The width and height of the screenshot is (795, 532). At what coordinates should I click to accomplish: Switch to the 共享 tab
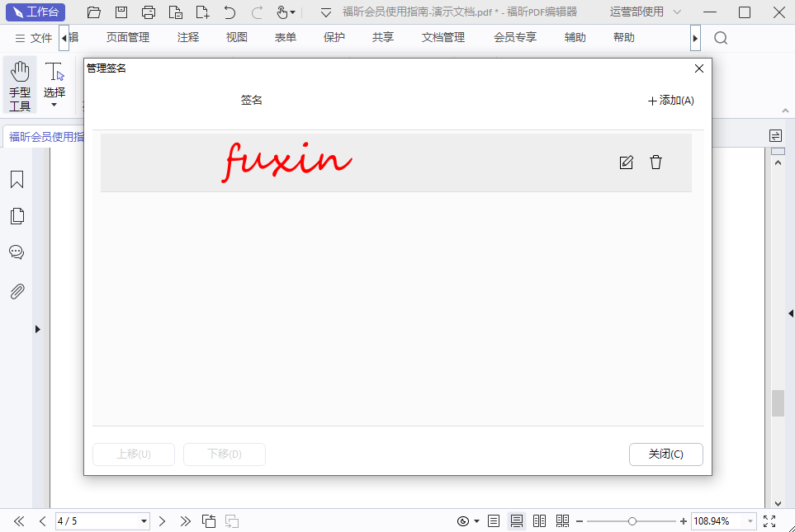pyautogui.click(x=383, y=37)
